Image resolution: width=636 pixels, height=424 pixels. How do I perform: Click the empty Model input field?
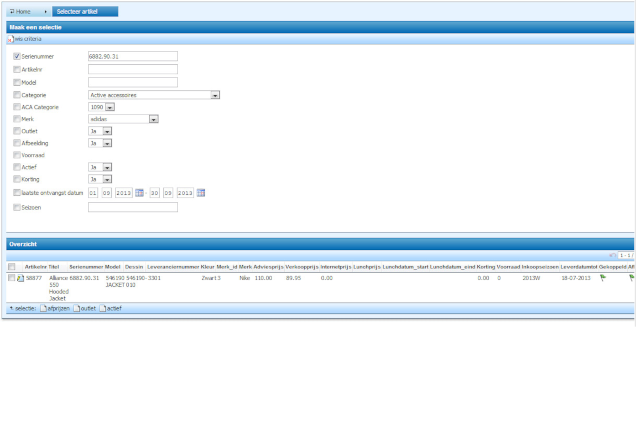tap(133, 82)
